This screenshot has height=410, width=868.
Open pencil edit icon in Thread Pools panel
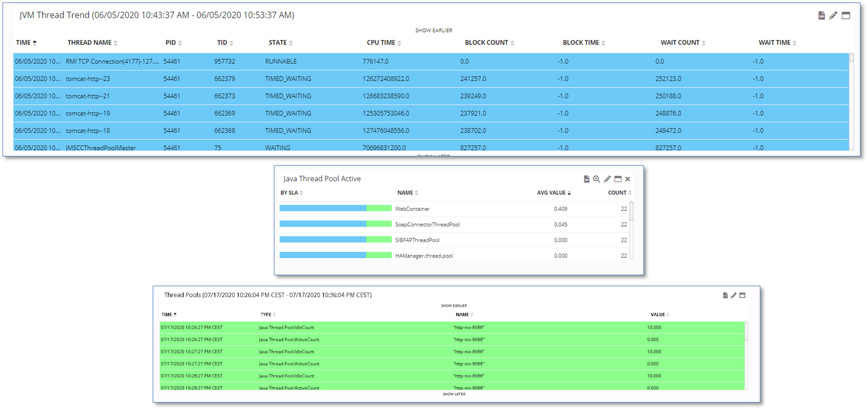click(734, 295)
